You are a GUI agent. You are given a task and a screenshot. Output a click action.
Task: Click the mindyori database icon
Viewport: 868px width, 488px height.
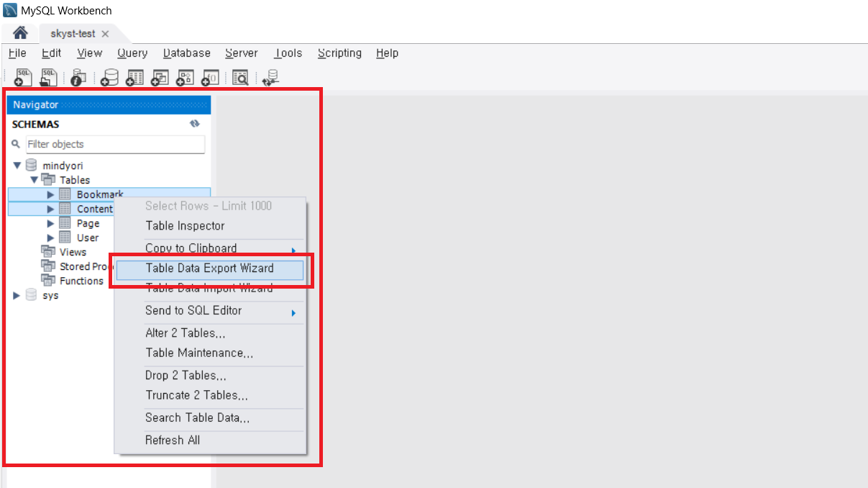[31, 166]
